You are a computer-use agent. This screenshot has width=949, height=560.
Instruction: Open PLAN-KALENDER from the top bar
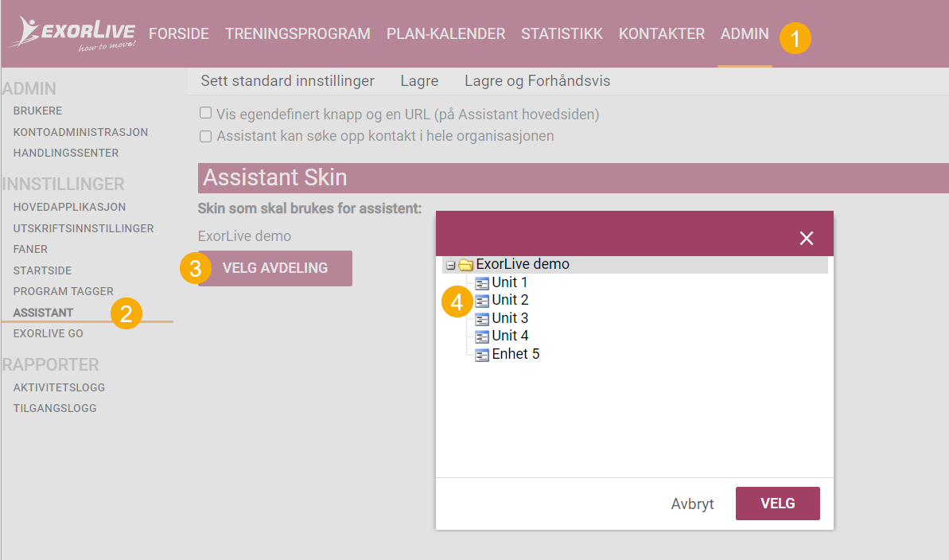(x=446, y=34)
